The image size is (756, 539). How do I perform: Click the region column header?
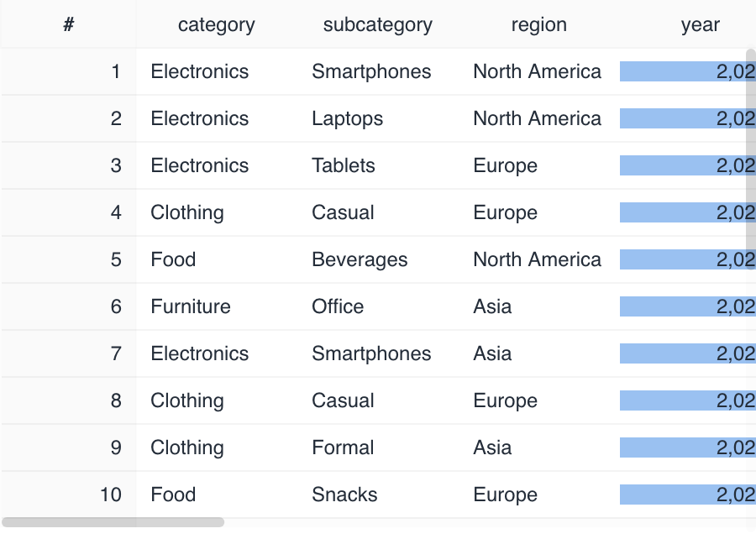point(538,25)
